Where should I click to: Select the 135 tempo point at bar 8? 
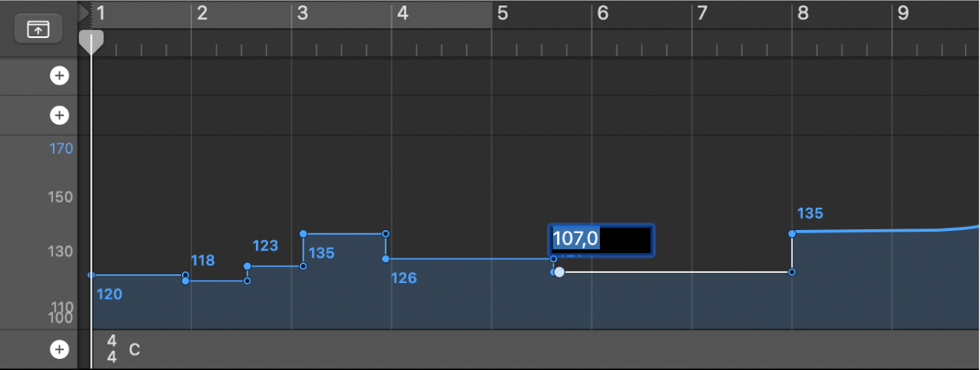pyautogui.click(x=792, y=233)
